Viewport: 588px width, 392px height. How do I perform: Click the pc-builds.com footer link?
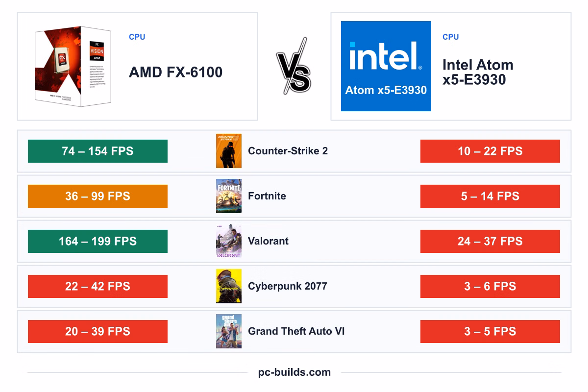294,372
